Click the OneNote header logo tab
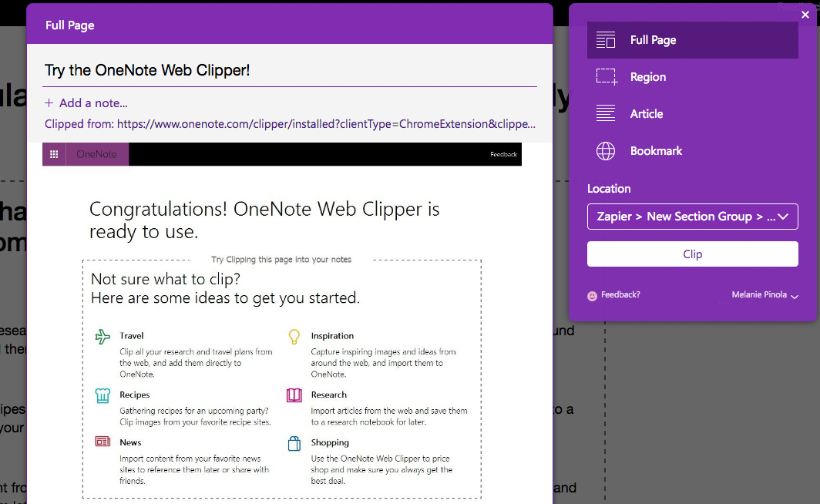This screenshot has height=504, width=820. coord(97,154)
